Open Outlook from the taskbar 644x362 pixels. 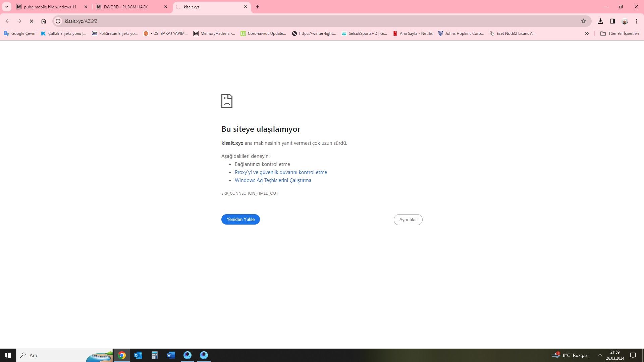(138, 355)
